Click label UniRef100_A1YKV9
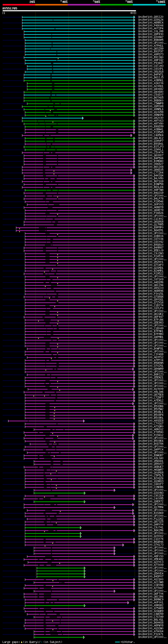 tap(151, 389)
